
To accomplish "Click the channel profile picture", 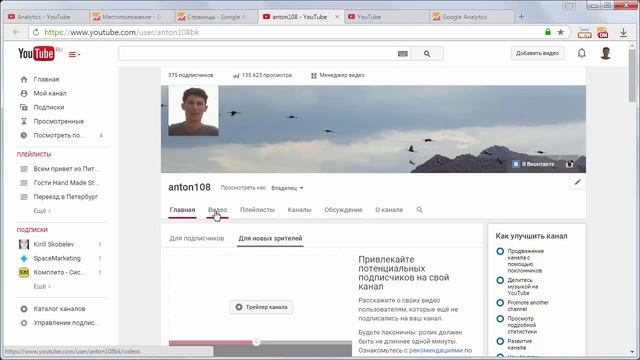I will tap(193, 111).
